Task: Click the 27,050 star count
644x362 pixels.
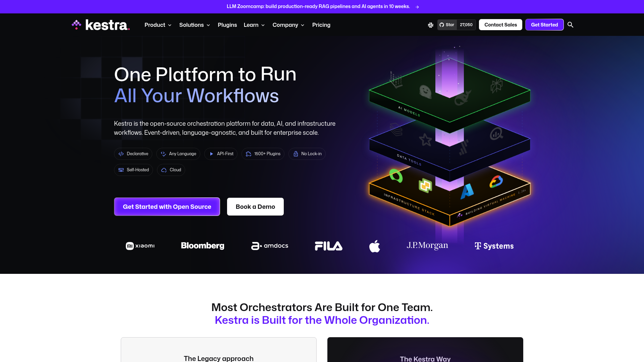Action: [466, 25]
